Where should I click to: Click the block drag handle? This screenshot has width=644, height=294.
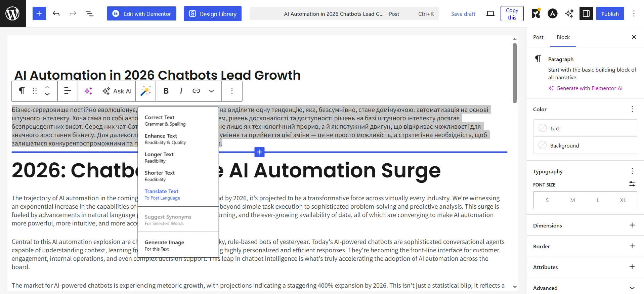35,91
